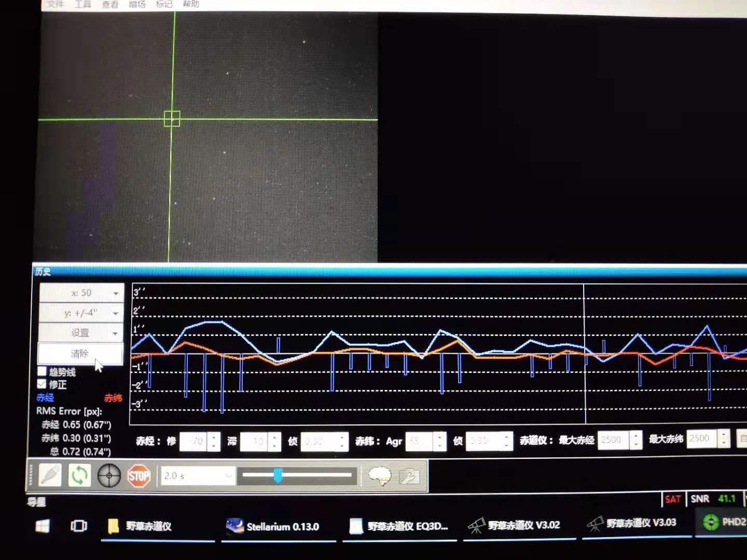Toggle the 趋势线 trendline checkbox

42,371
